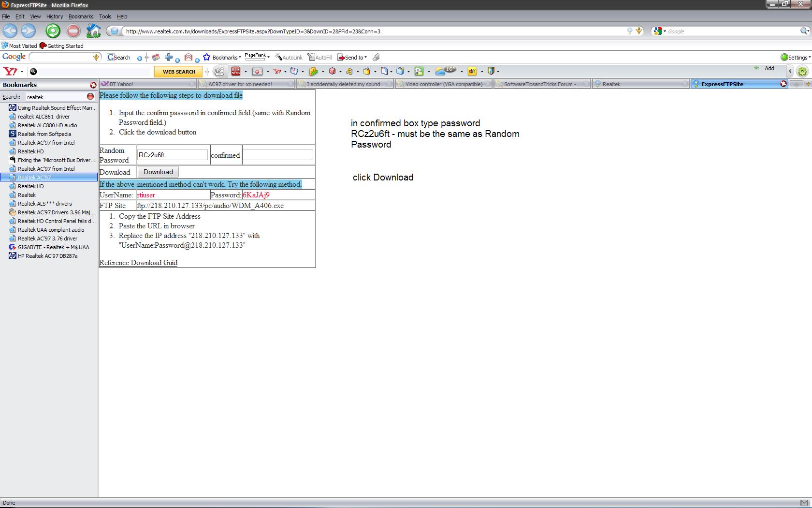The width and height of the screenshot is (812, 508).
Task: Open the Most Visited bookmarks folder
Action: pos(19,46)
